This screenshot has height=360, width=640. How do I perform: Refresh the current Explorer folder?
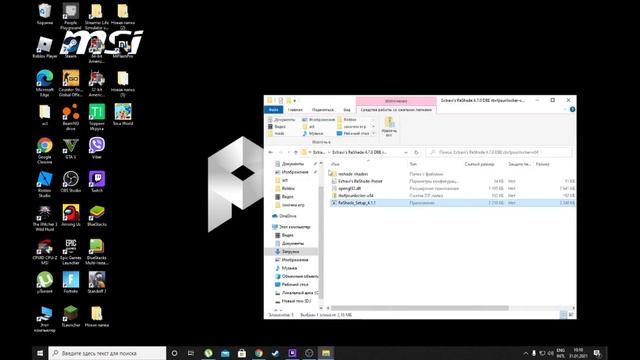[x=416, y=152]
